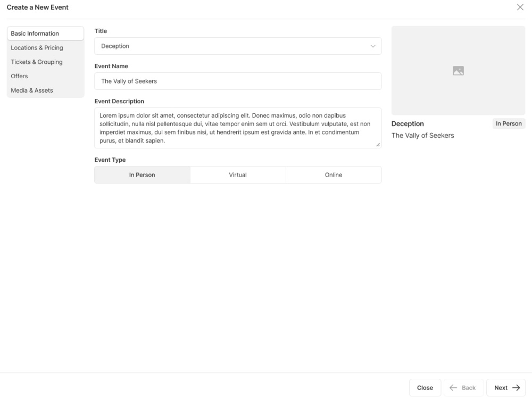Click the Event Type label
Viewport: 532px width, 399px height.
coord(110,160)
